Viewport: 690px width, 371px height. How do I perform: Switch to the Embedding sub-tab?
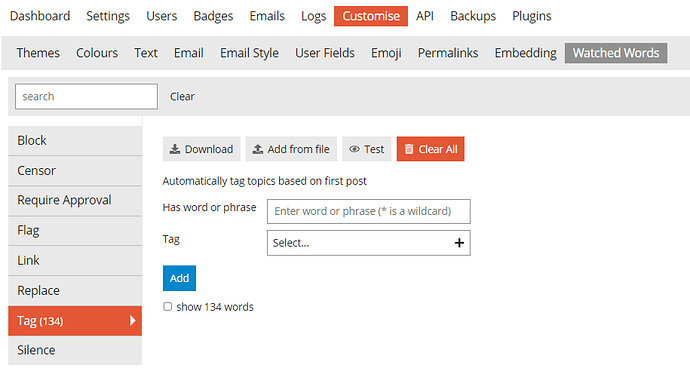(525, 53)
